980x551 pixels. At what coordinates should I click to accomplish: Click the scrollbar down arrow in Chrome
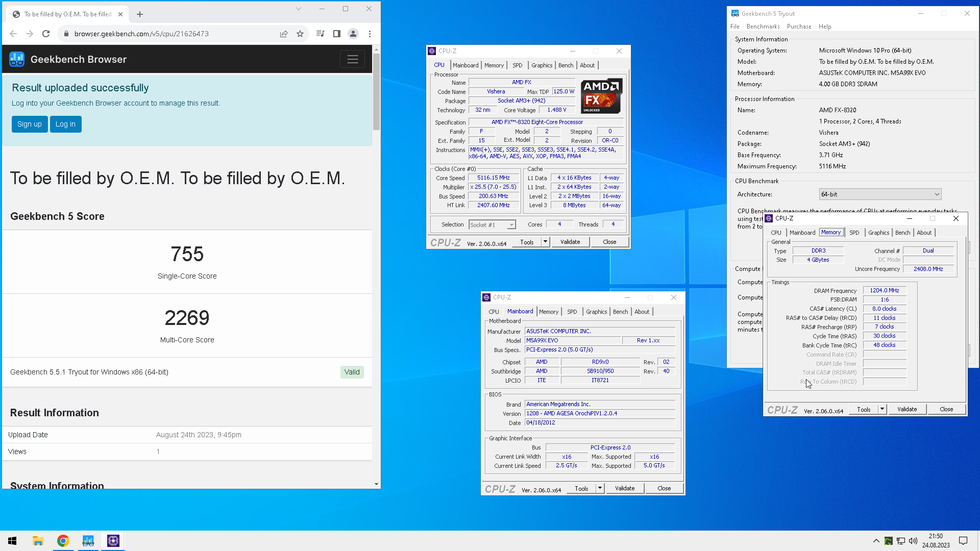click(376, 484)
